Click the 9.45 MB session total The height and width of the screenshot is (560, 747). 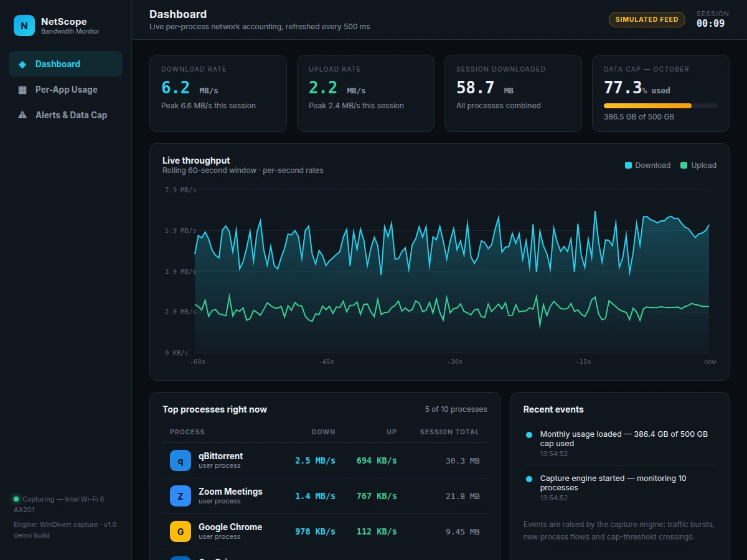[463, 532]
